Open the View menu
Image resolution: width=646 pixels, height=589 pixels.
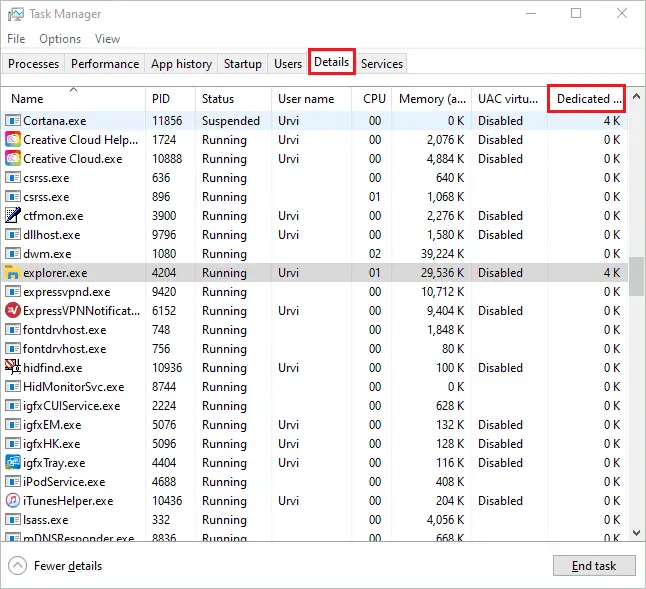pyautogui.click(x=107, y=39)
